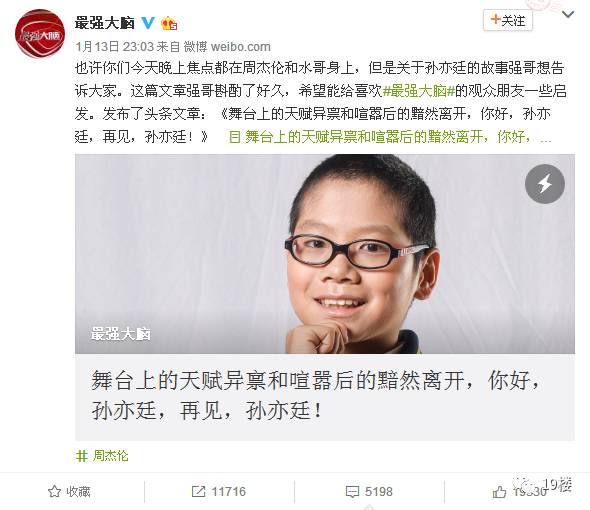The width and height of the screenshot is (590, 510).
Task: Open the post timestamp 1月13日 23:03
Action: point(114,47)
